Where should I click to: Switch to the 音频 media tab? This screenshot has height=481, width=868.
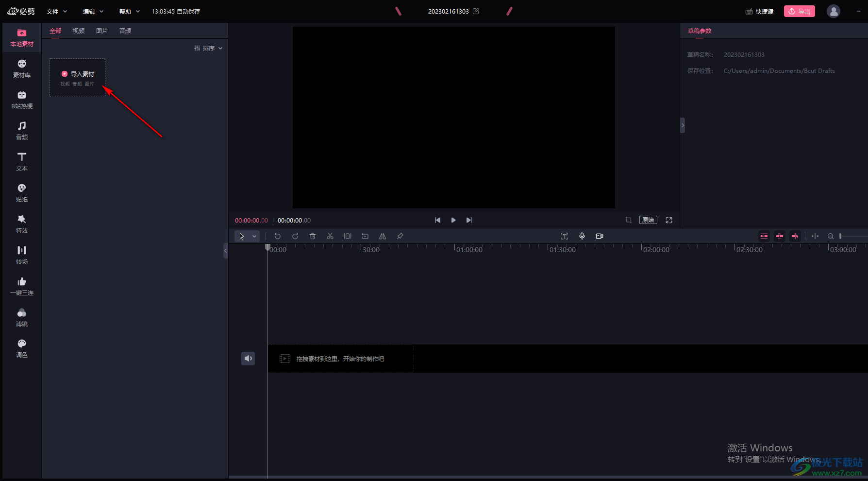click(125, 31)
